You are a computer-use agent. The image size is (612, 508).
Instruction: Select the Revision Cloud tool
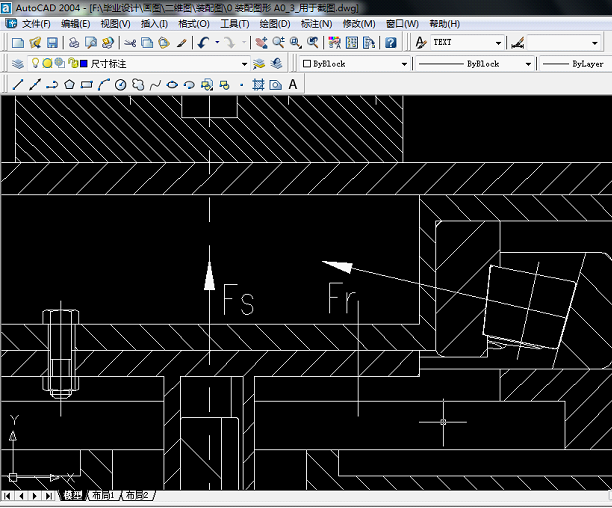[138, 84]
